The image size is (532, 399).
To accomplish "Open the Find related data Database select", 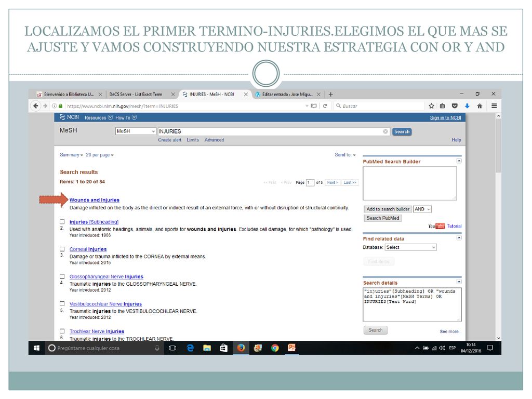I will pos(410,247).
